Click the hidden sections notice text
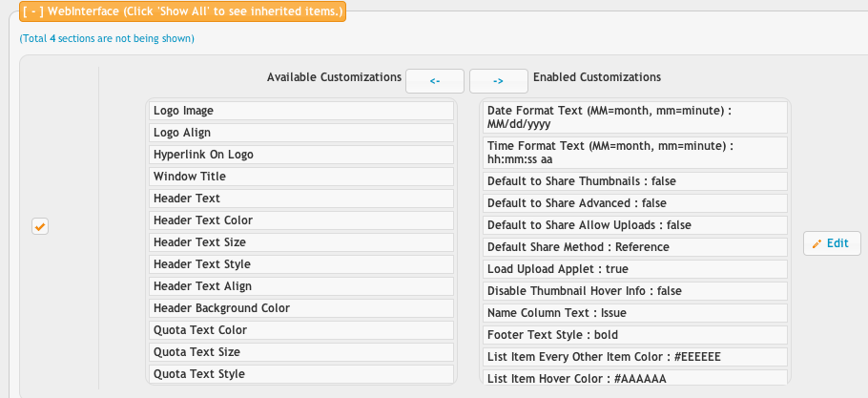This screenshot has width=868, height=398. [x=107, y=39]
